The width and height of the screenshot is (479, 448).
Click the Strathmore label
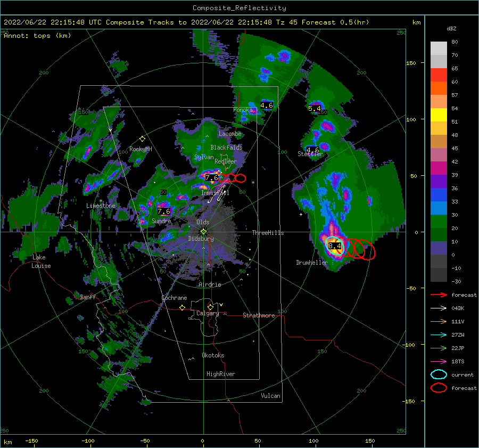(x=259, y=315)
